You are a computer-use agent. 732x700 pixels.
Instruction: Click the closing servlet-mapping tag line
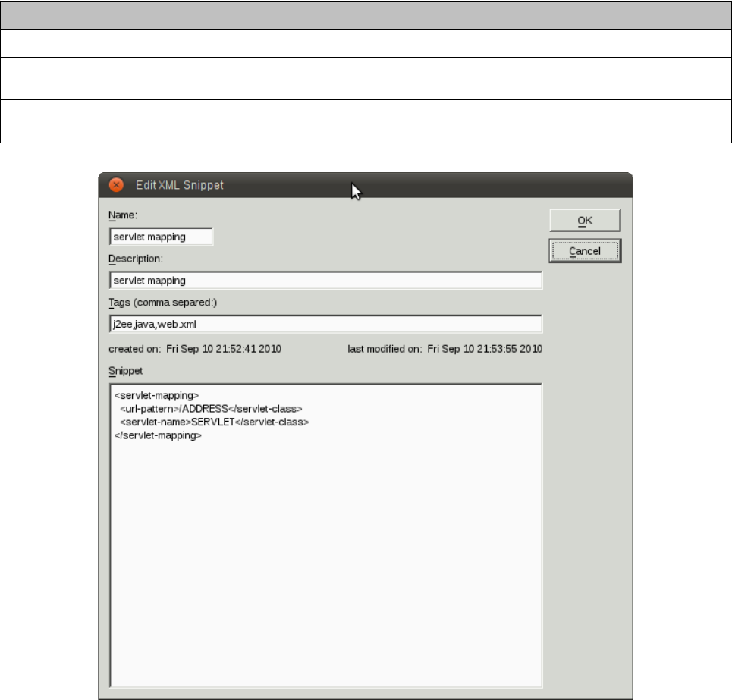pyautogui.click(x=158, y=435)
